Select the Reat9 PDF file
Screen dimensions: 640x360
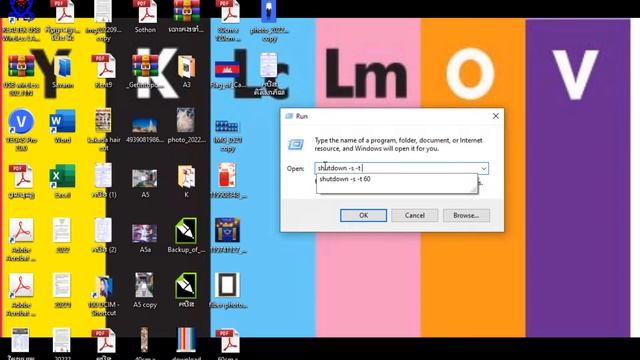point(104,71)
